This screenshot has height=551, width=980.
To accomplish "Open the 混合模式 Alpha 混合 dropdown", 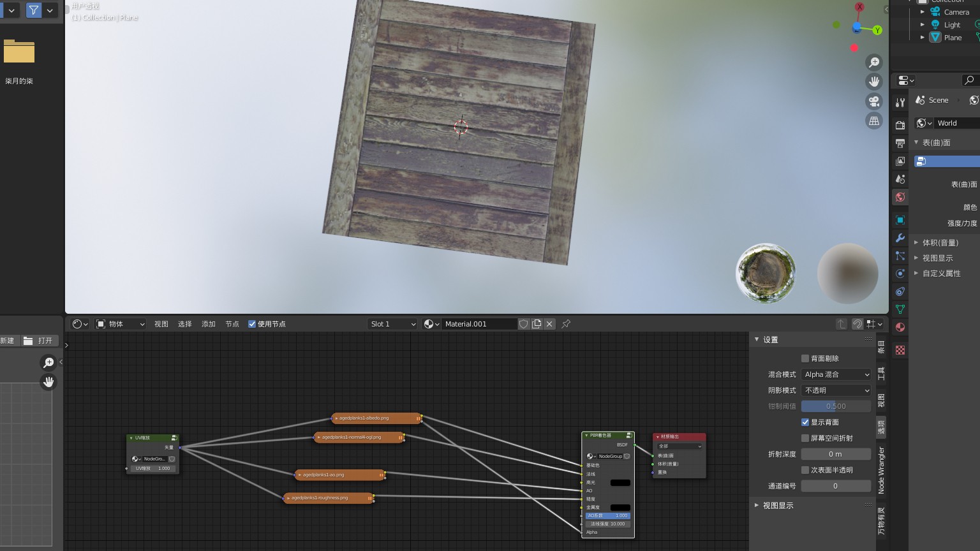I will coord(836,374).
